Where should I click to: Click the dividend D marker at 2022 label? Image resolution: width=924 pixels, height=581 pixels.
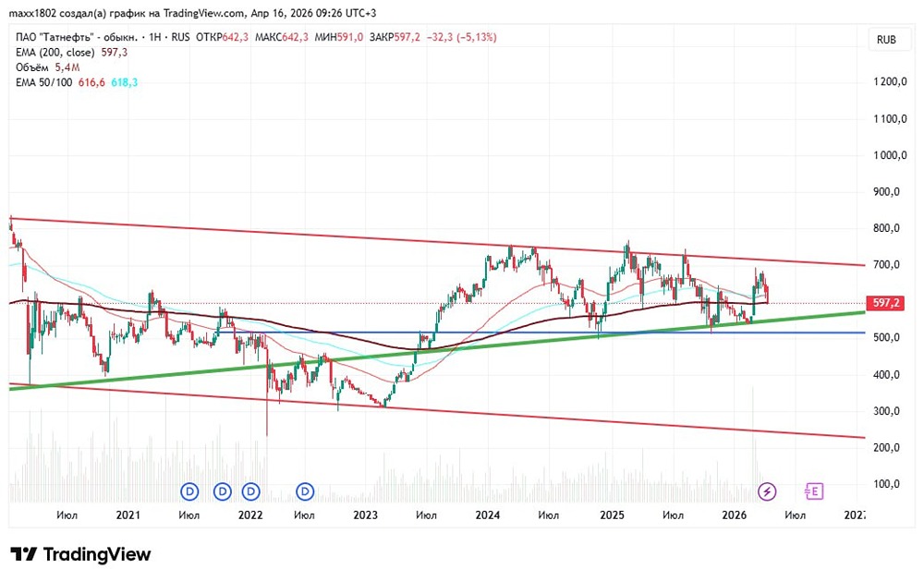(x=251, y=490)
